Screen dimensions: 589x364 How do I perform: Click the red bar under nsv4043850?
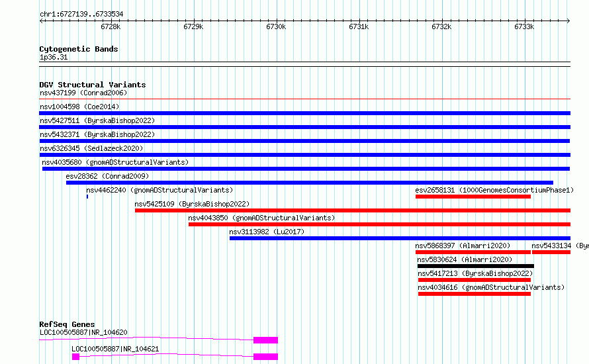pyautogui.click(x=379, y=224)
